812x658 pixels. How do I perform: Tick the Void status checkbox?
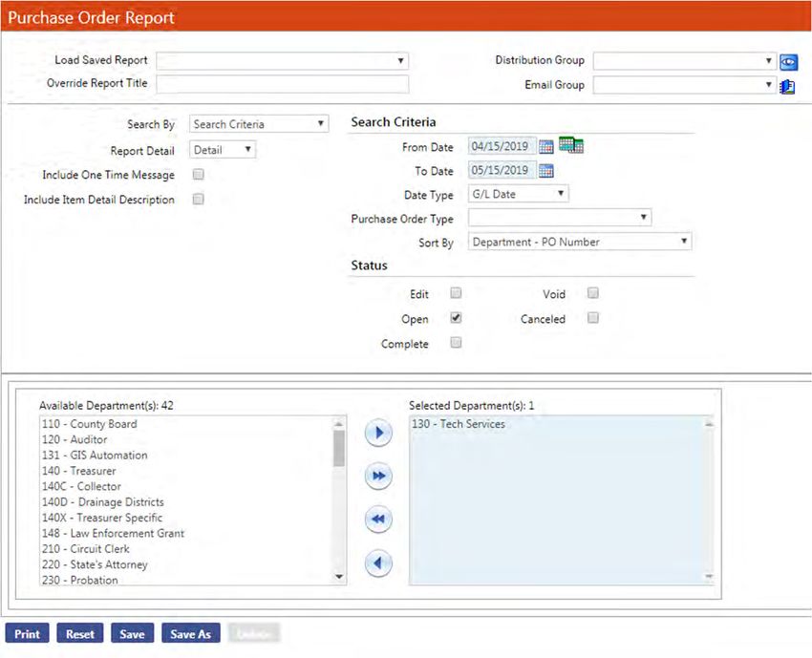(593, 293)
